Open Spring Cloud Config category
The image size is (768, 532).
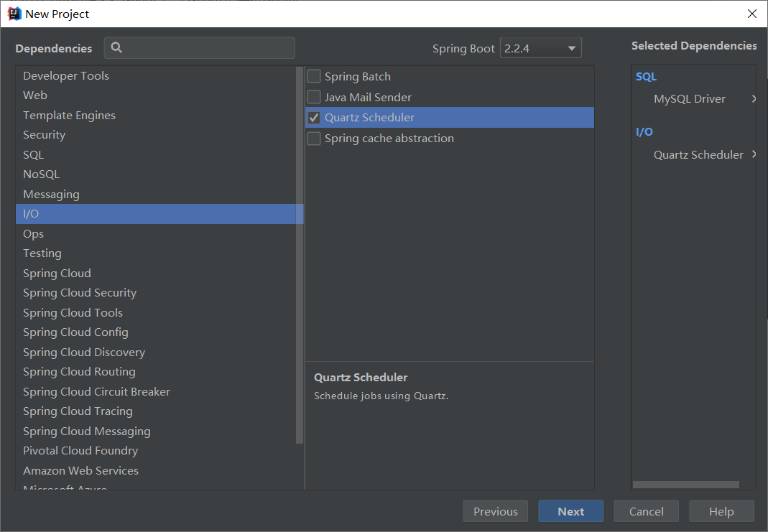[x=156, y=332]
